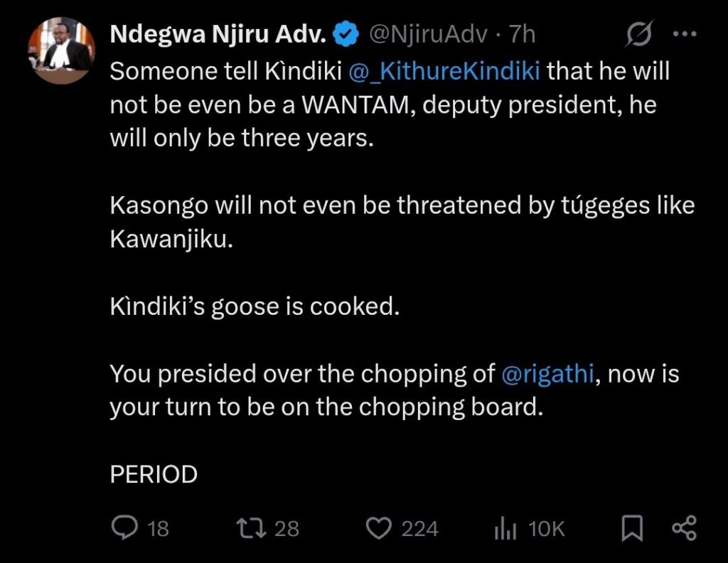Click the like count 224
The image size is (728, 563).
pyautogui.click(x=419, y=529)
